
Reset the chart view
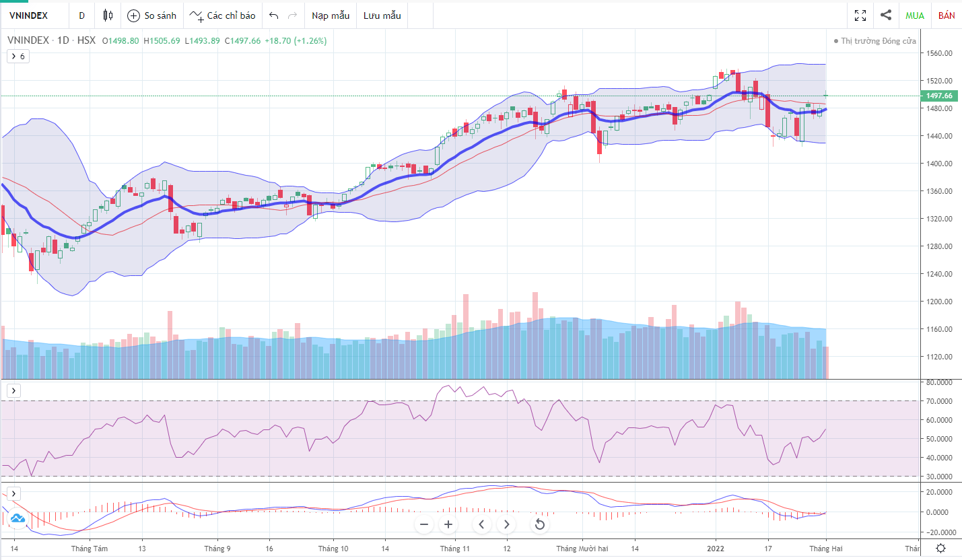coord(539,524)
